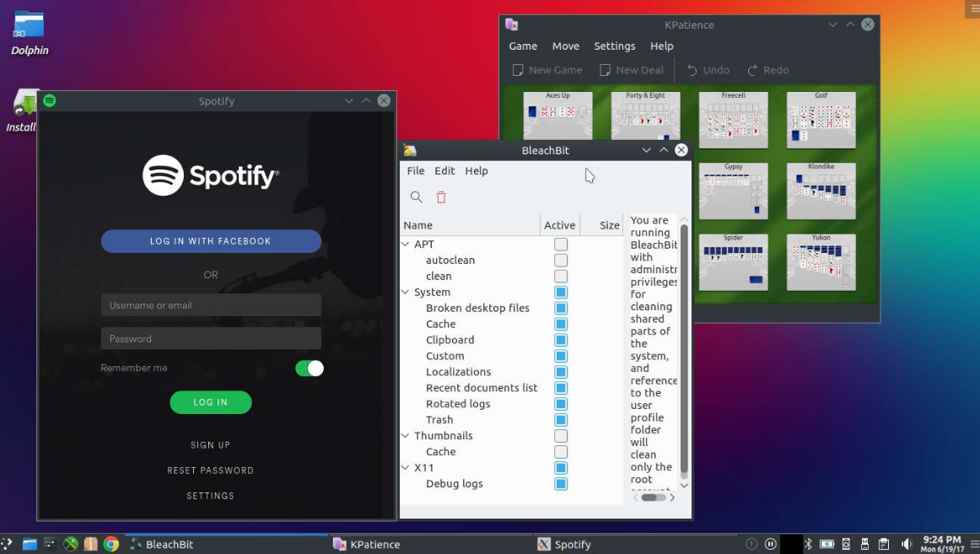Open Google Chrome from the taskbar

tap(111, 544)
